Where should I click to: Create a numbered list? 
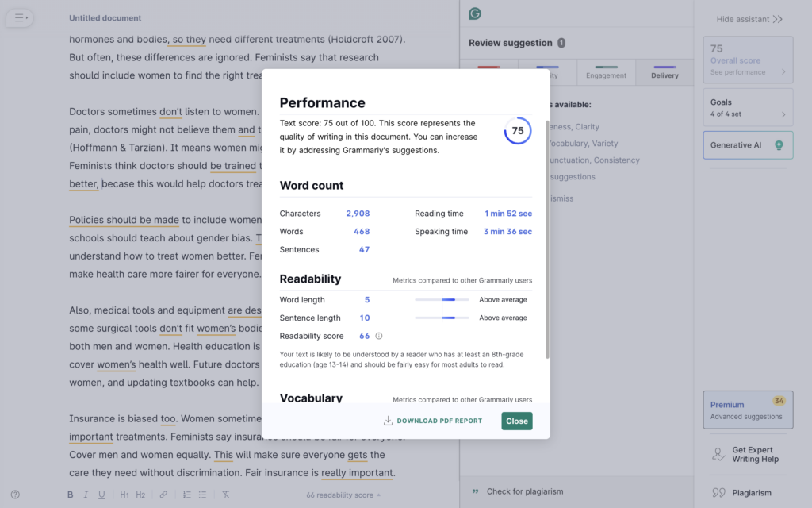point(186,494)
